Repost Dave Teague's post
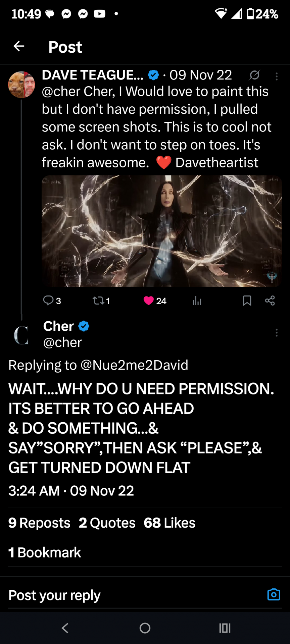Viewport: 290px width, 644px height. (x=99, y=301)
